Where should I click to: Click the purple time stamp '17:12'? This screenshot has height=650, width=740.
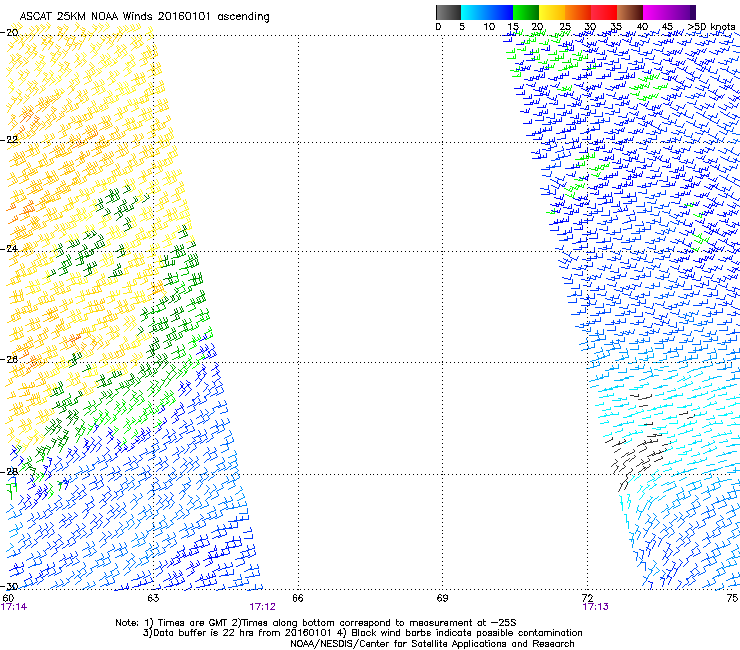click(x=262, y=607)
